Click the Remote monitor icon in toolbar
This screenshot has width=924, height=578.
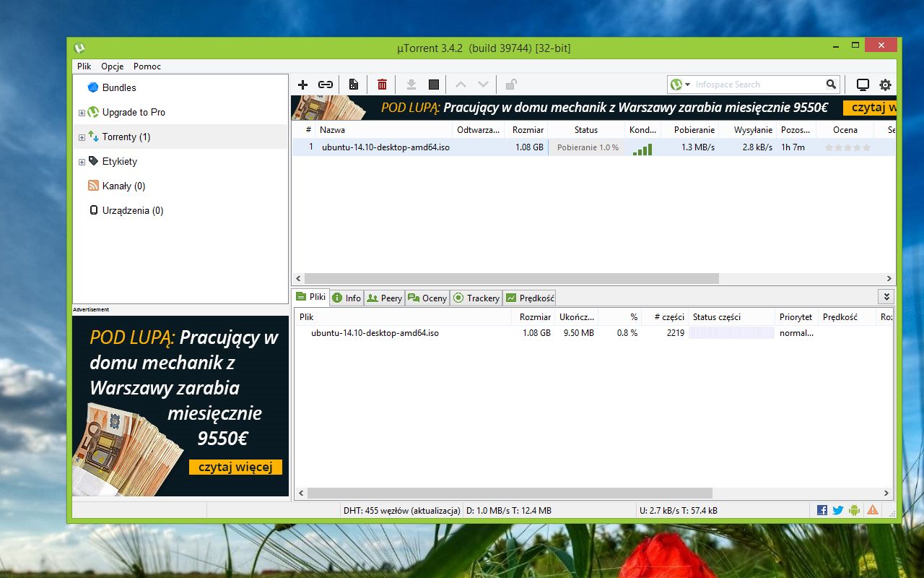coord(863,85)
